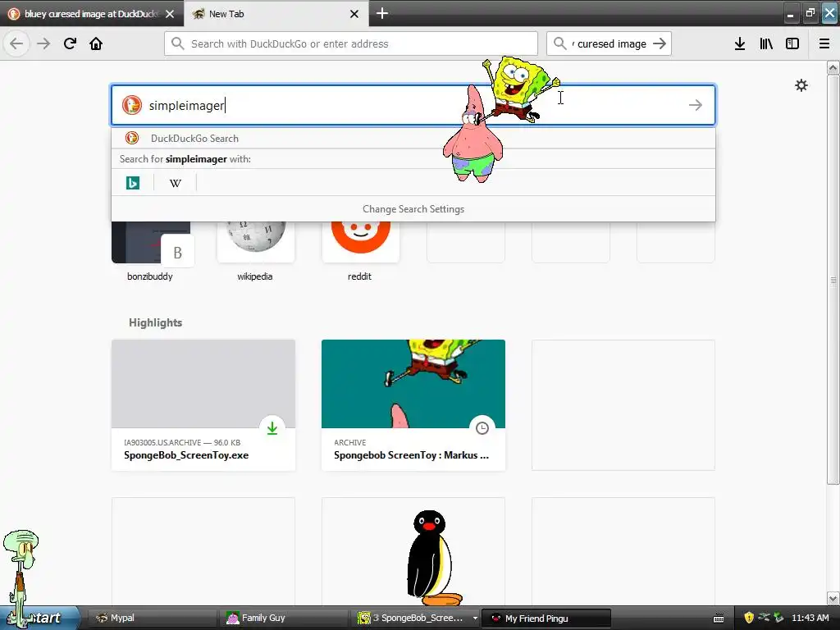Click the system clock 11:43 AM
The width and height of the screenshot is (840, 630).
[x=810, y=618]
